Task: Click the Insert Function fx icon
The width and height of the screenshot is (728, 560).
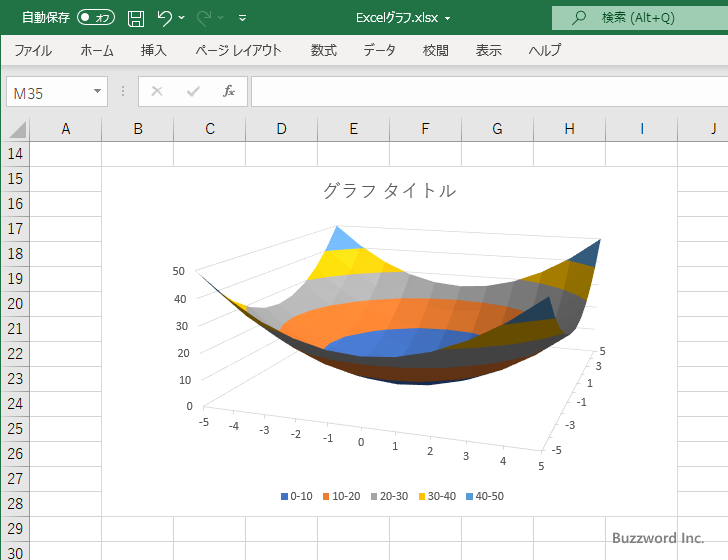Action: click(229, 92)
